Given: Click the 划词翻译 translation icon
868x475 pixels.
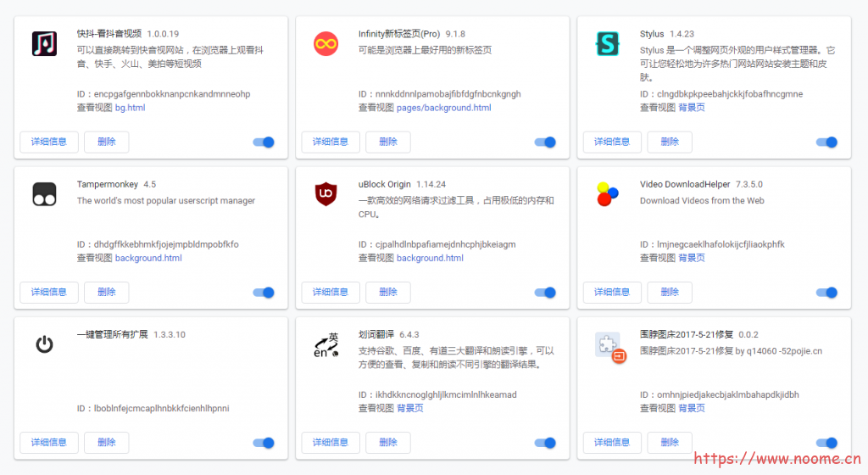Looking at the screenshot, I should coord(326,345).
